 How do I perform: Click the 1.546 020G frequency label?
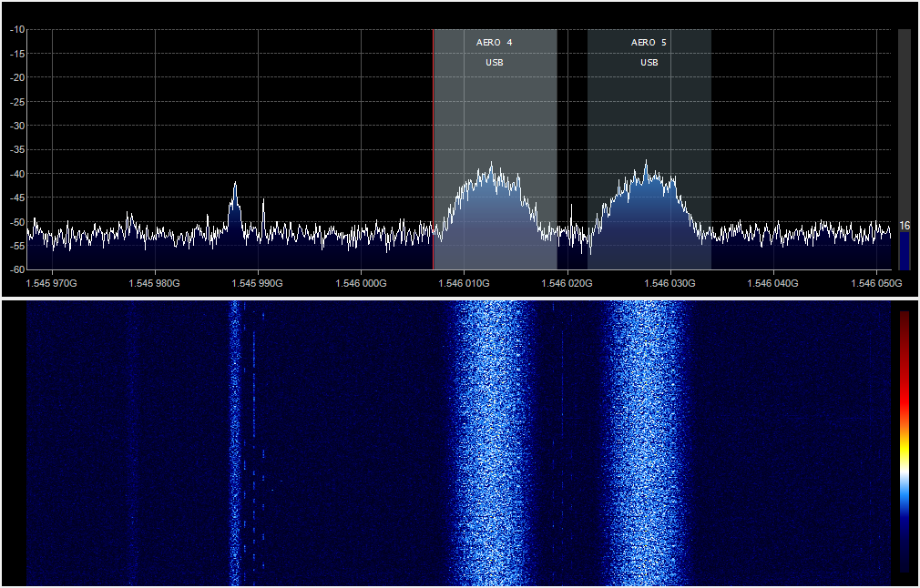(567, 284)
